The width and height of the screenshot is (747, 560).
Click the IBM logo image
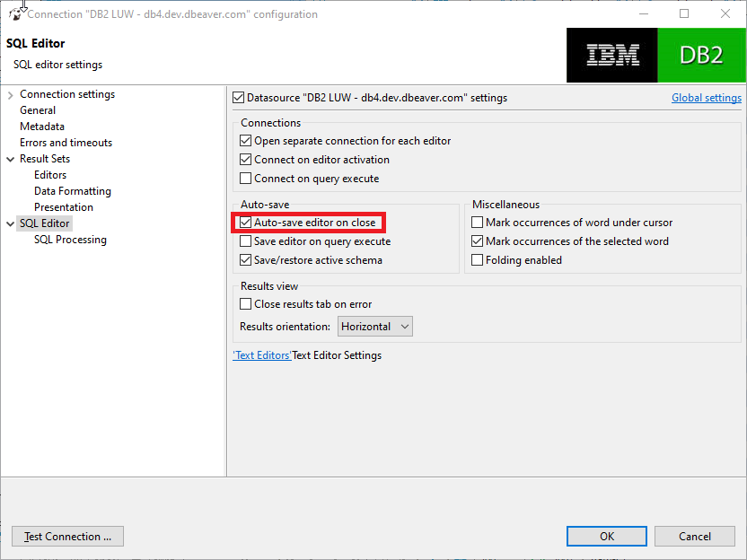tap(611, 55)
